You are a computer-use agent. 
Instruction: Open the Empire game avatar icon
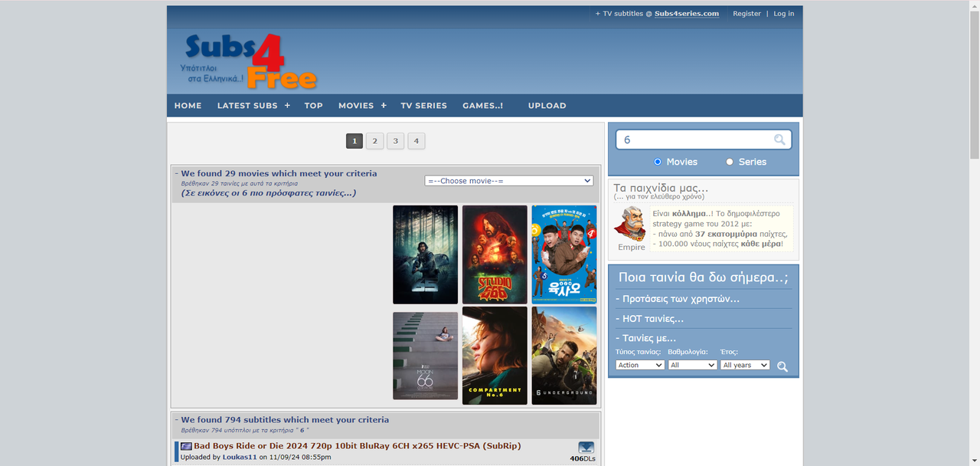coord(632,224)
